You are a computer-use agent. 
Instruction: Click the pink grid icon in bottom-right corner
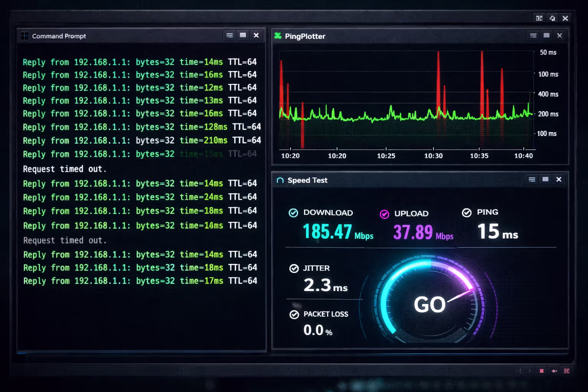(x=567, y=371)
